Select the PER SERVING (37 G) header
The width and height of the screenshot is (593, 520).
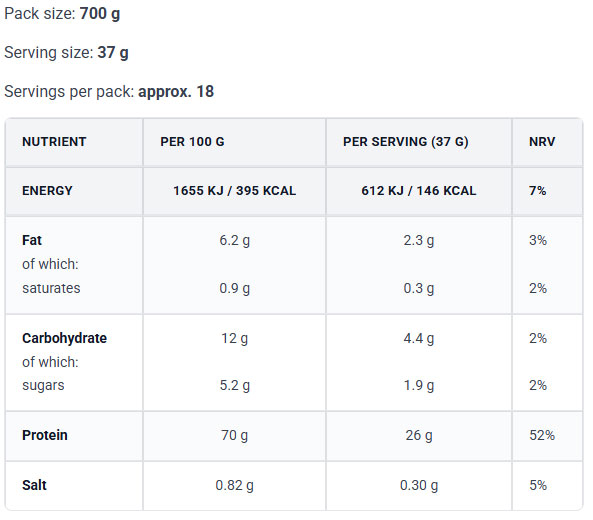(405, 142)
